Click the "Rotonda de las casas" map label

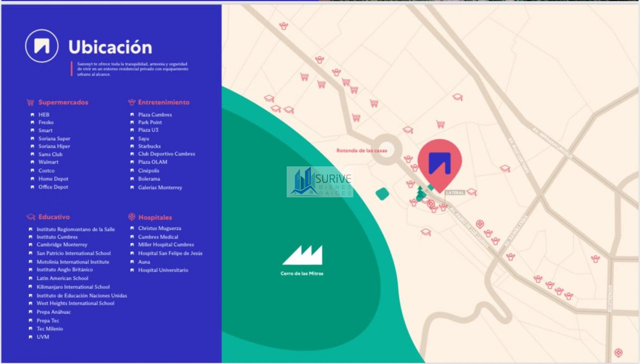click(362, 151)
